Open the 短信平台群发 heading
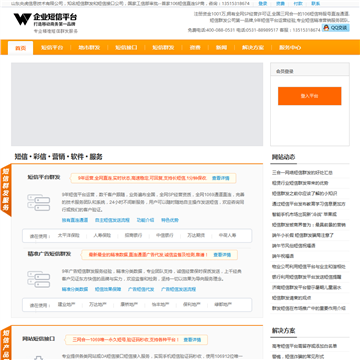The height and width of the screenshot is (360, 360). click(44, 177)
